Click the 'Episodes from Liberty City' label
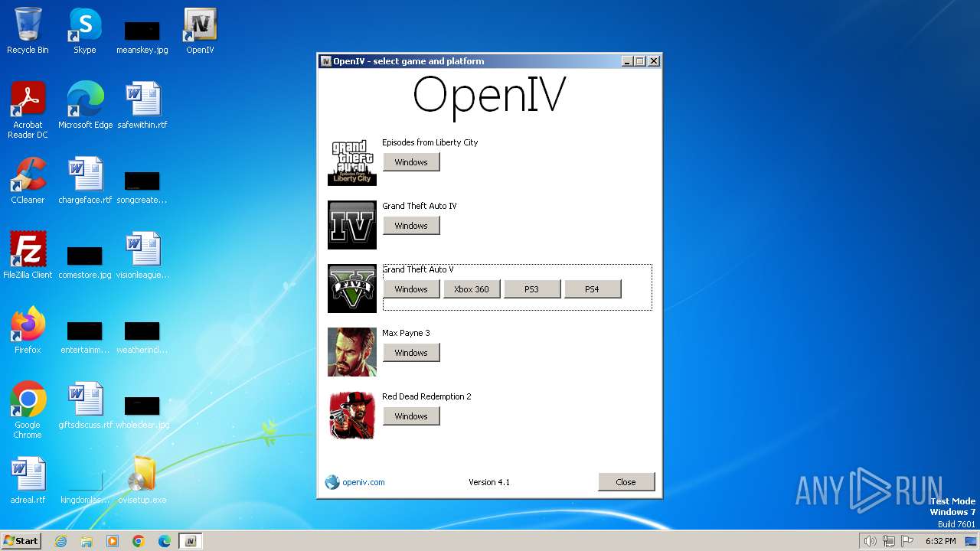 430,142
